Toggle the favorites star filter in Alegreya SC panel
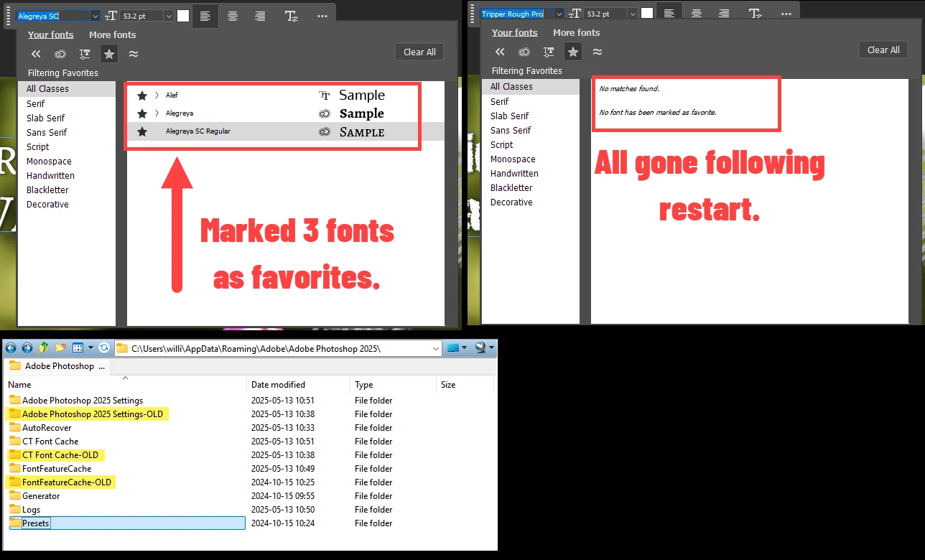The image size is (925, 560). pyautogui.click(x=108, y=53)
